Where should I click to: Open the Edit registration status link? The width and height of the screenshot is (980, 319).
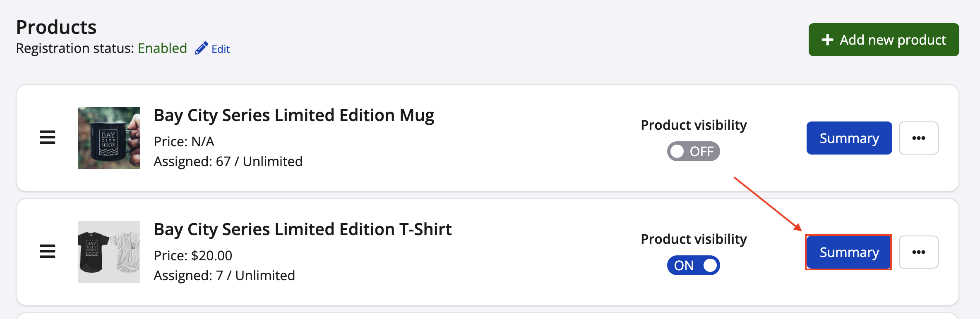coord(220,49)
